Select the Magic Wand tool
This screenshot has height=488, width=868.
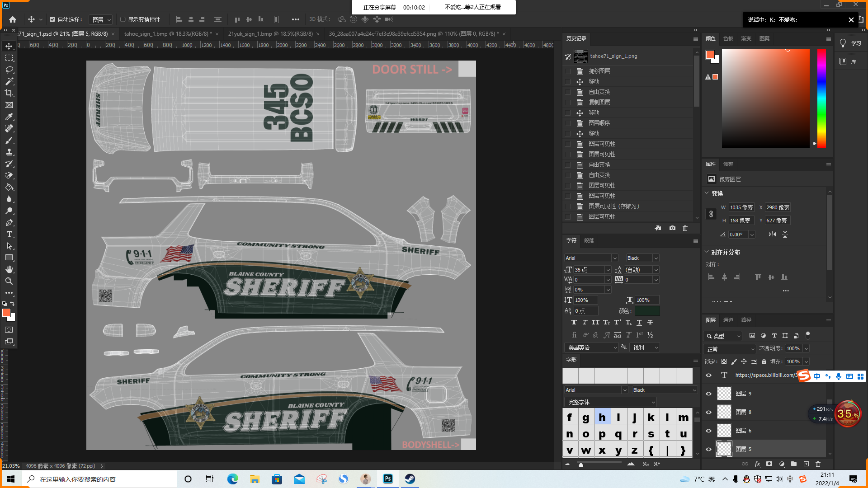click(9, 81)
